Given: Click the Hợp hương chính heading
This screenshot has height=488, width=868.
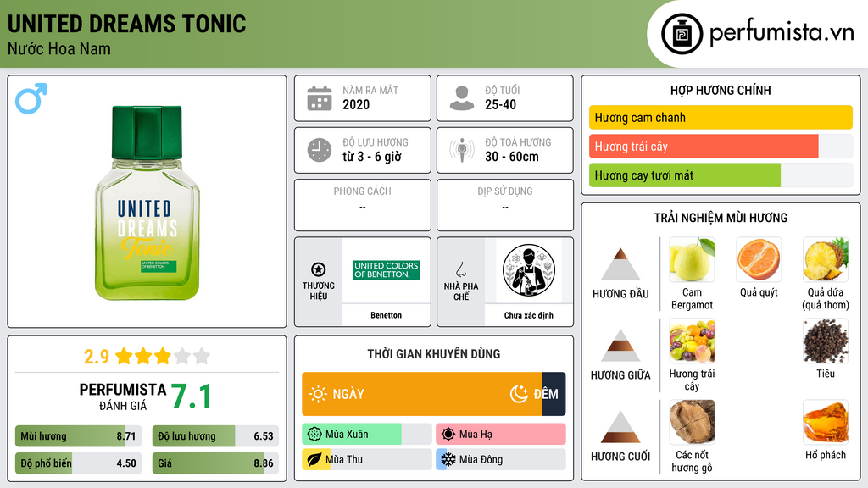Looking at the screenshot, I should coord(721,90).
